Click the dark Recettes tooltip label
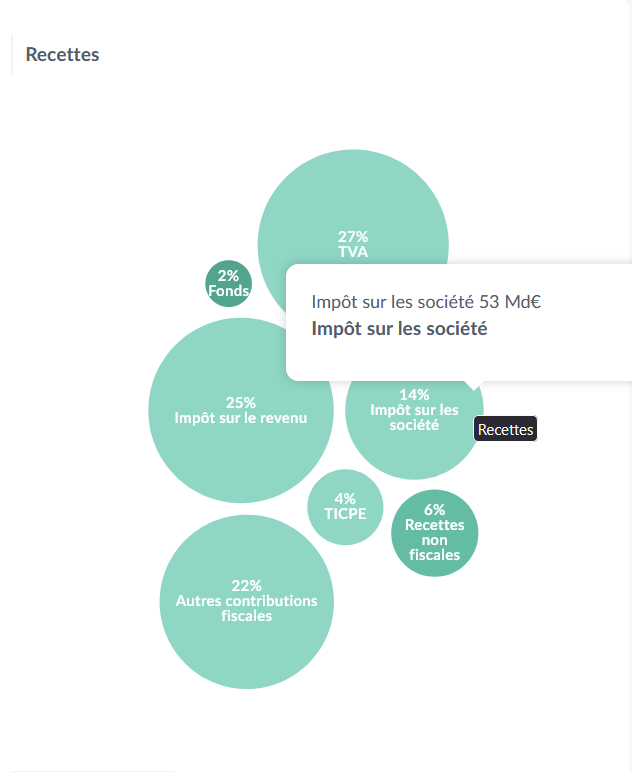Screen dimensions: 632x773 (x=505, y=430)
